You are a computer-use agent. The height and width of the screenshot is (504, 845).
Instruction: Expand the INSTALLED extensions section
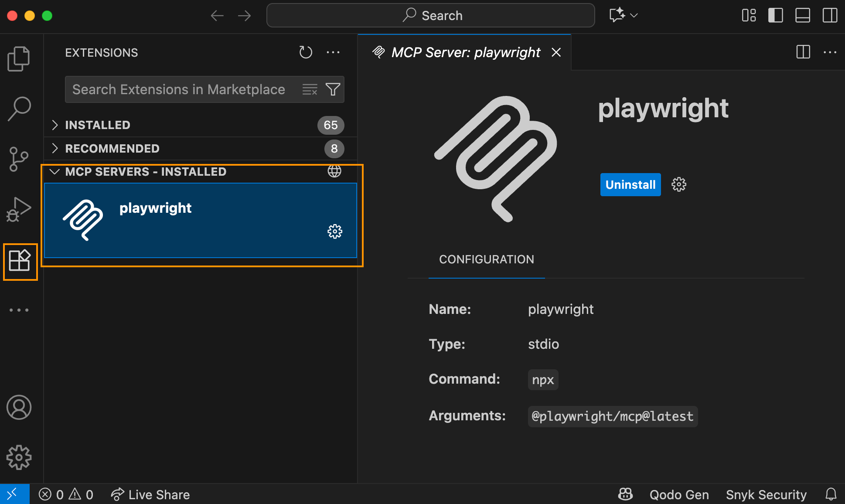click(98, 125)
